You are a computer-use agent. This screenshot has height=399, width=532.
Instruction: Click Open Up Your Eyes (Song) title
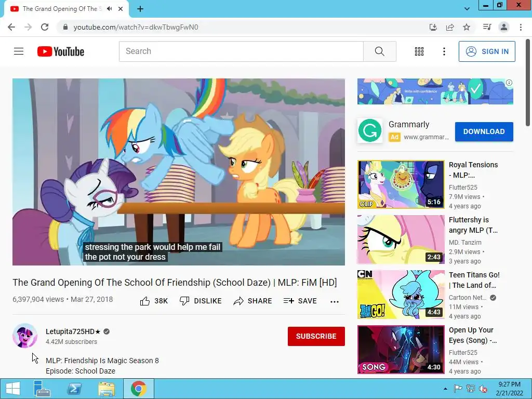(473, 335)
